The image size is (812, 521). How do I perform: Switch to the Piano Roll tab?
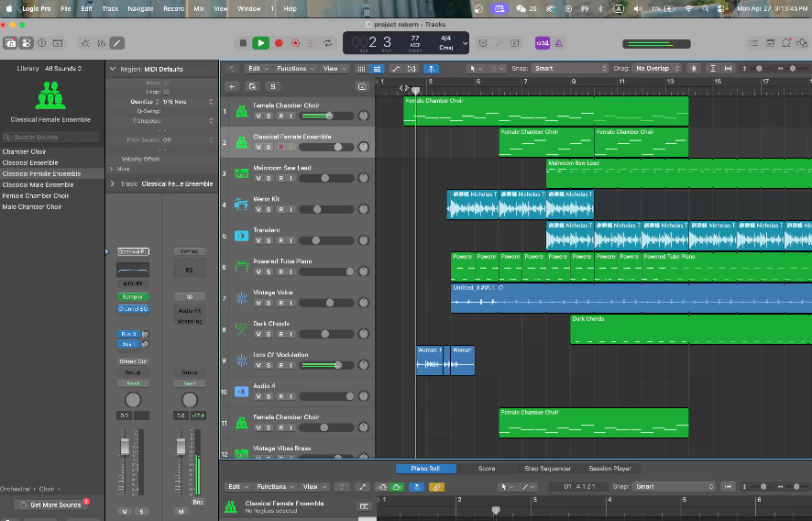click(425, 468)
